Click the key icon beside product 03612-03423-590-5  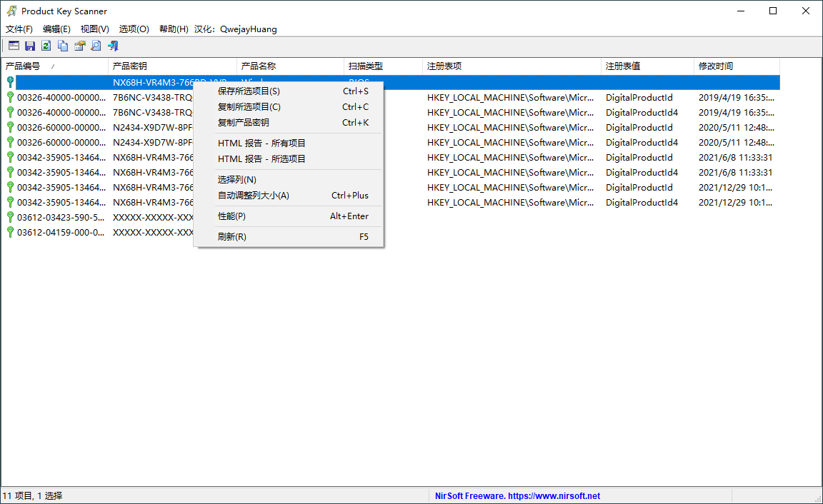(x=10, y=217)
